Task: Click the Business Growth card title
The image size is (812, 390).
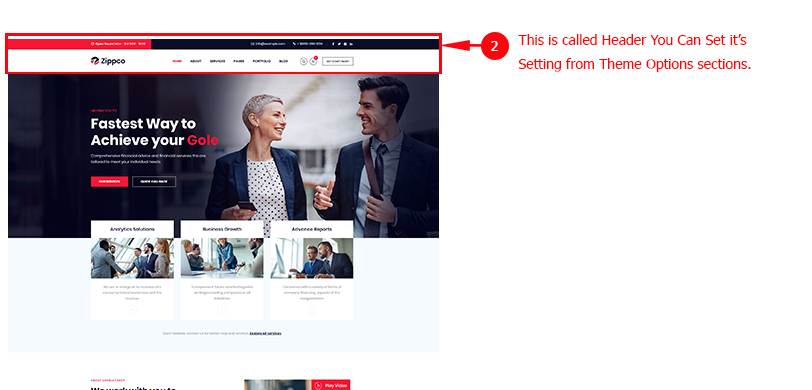Action: 222,229
